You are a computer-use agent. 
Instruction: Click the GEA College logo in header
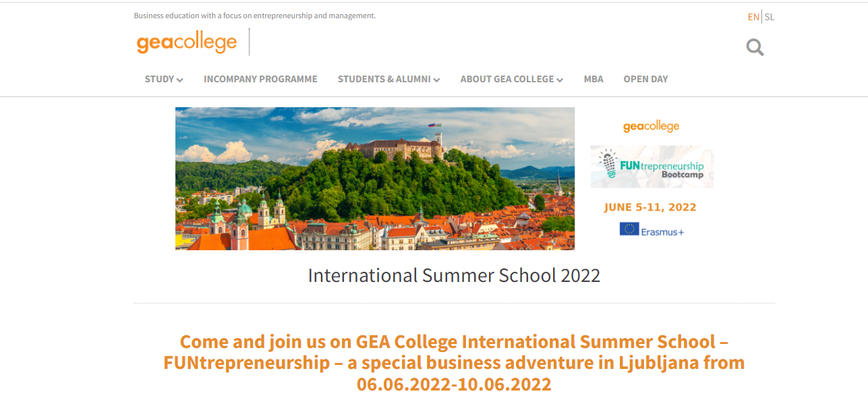click(187, 42)
